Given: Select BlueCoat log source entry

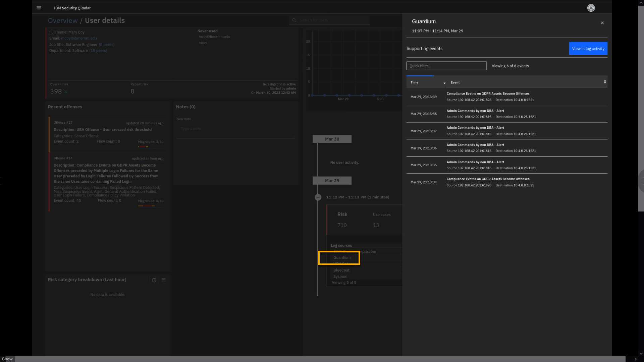Looking at the screenshot, I should (341, 270).
